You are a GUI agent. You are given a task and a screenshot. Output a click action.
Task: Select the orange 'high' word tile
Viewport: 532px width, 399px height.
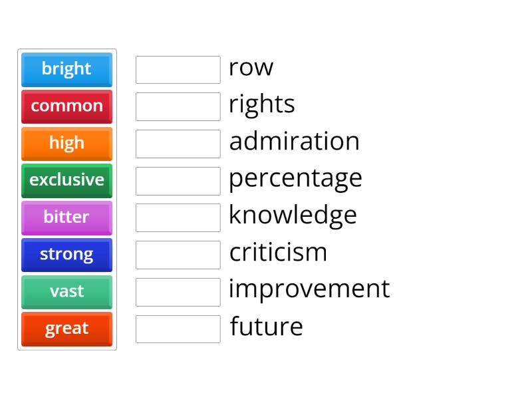tap(66, 144)
